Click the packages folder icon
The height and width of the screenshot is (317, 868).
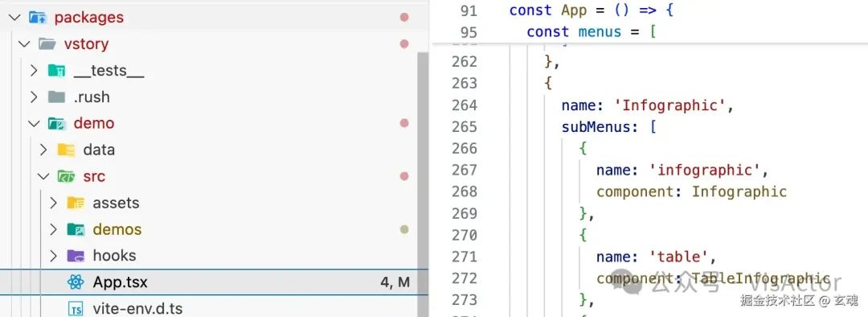point(37,17)
